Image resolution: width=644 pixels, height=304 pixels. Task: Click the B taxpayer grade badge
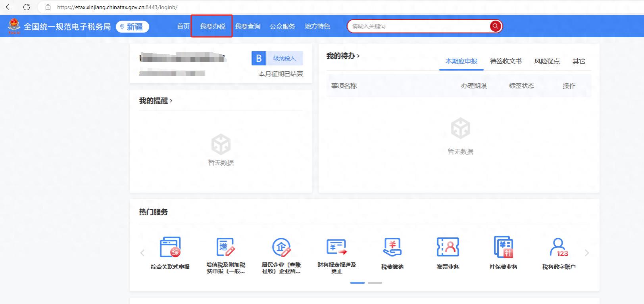259,58
